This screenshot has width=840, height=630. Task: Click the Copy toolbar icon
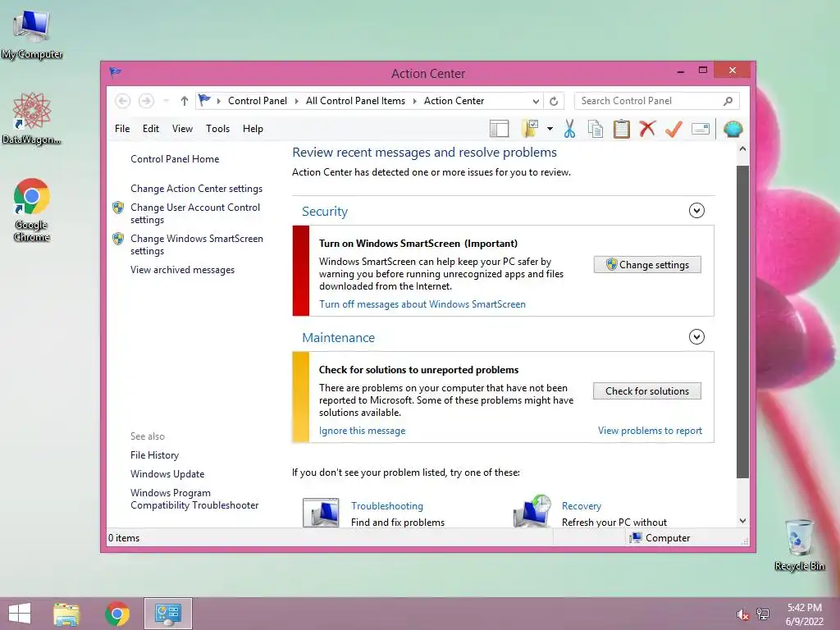pos(596,129)
